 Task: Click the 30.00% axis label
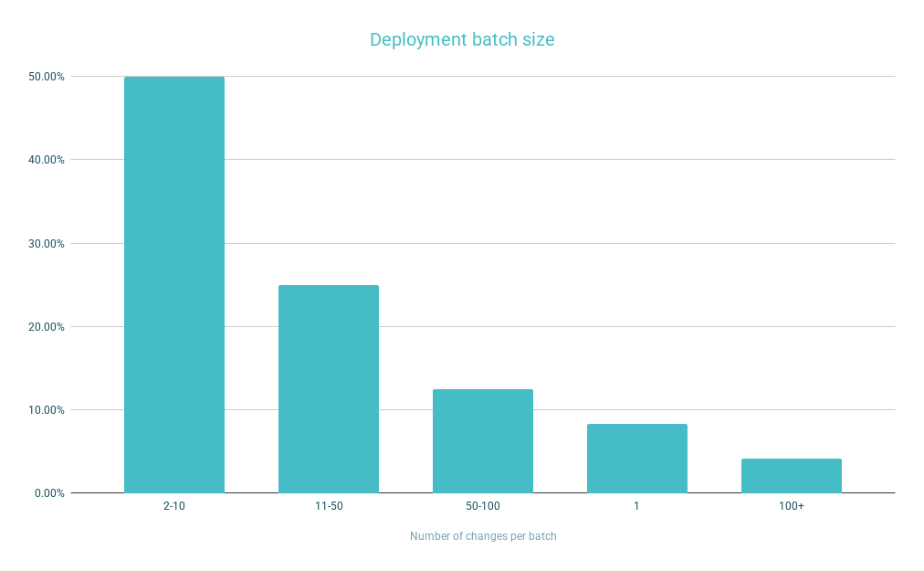click(x=47, y=244)
